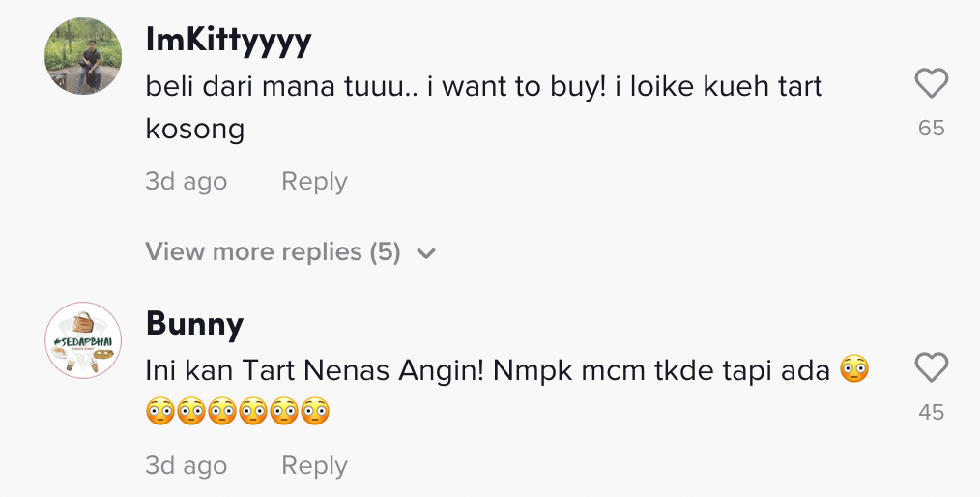Click the 45 likes count
Image resolution: width=980 pixels, height=497 pixels.
(931, 412)
